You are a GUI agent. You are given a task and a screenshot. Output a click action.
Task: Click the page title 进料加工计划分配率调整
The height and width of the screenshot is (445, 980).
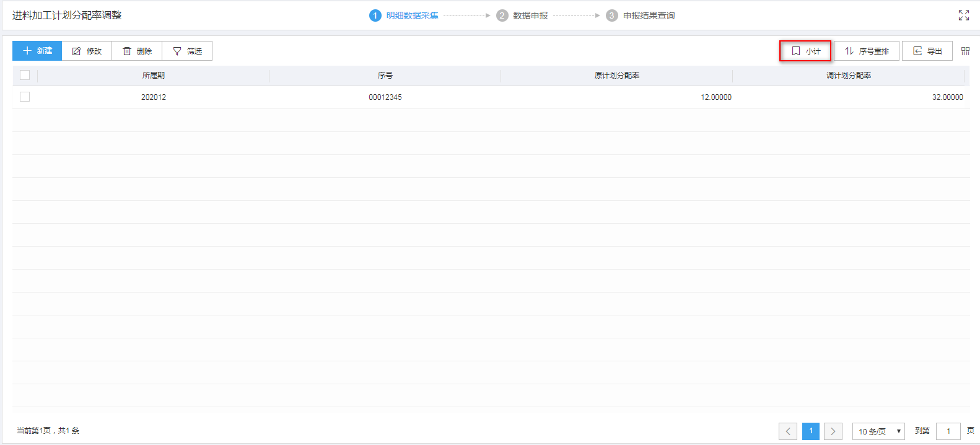pos(67,15)
